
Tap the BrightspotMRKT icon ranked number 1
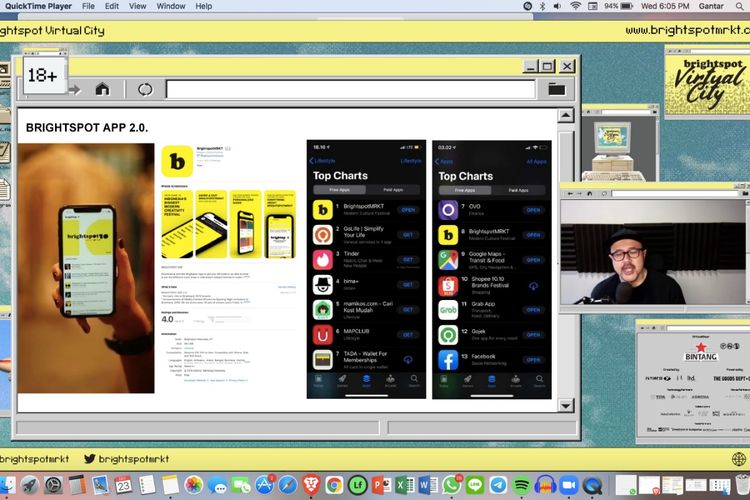point(323,210)
